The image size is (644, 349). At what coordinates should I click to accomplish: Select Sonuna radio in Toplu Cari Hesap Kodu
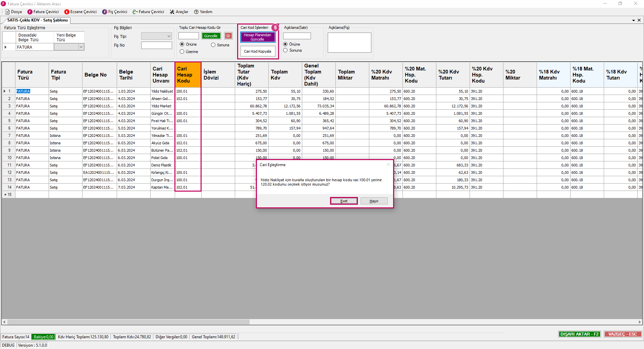220,45
